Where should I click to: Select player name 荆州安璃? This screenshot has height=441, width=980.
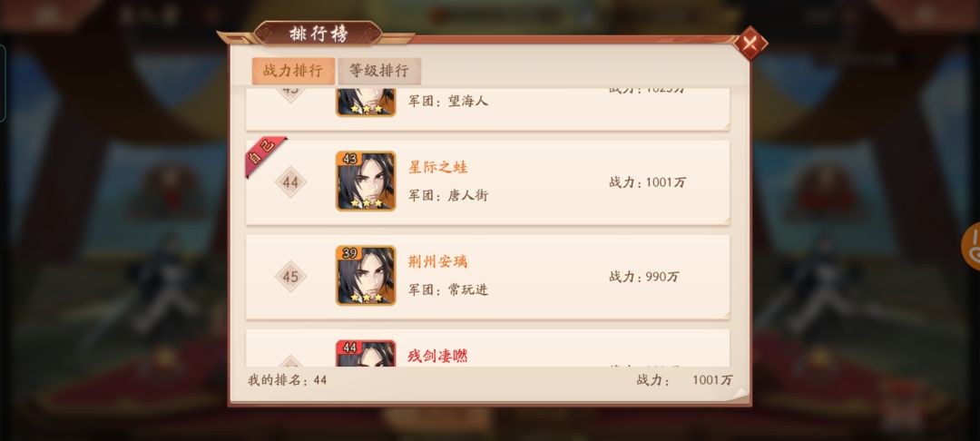coord(438,261)
